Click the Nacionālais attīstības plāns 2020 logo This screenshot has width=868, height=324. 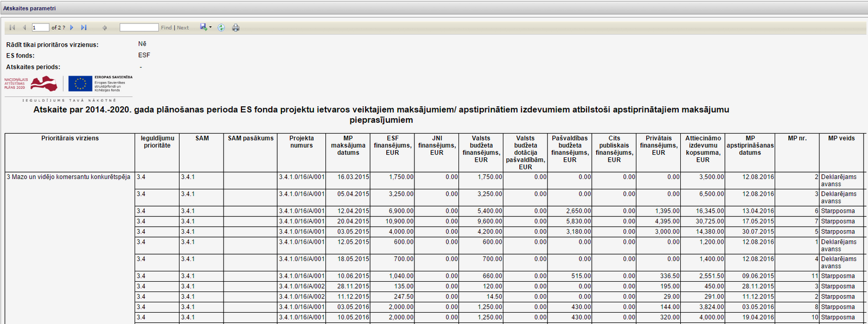[x=31, y=84]
